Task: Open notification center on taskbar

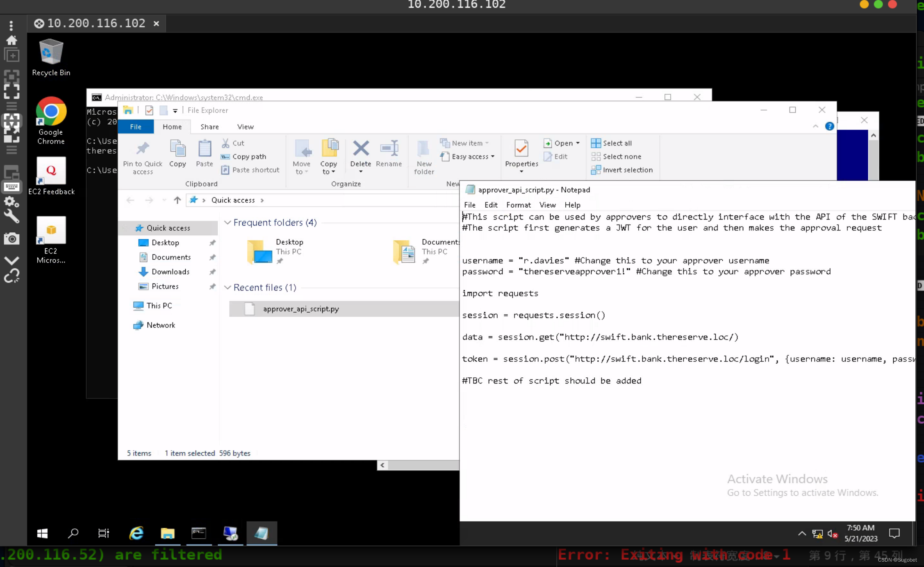Action: 894,533
